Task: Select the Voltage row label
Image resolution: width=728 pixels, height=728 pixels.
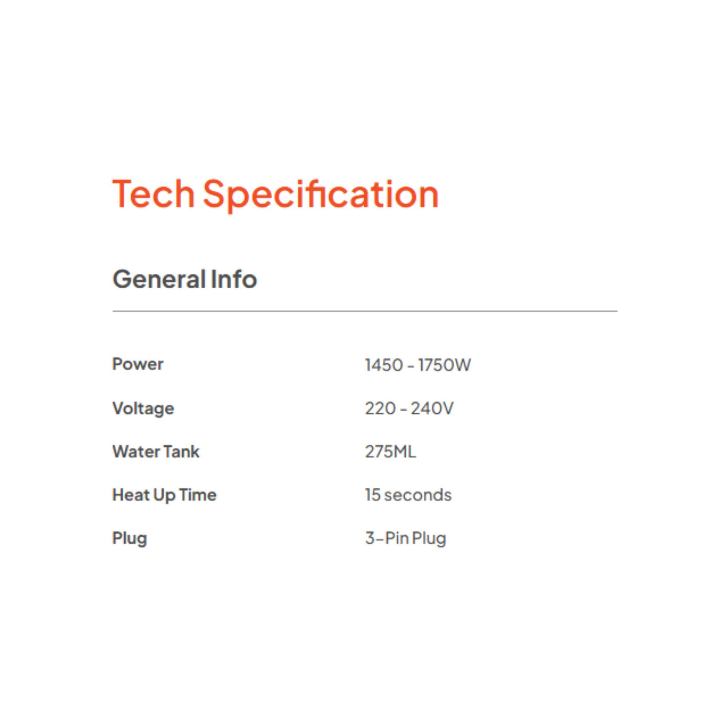Action: [x=143, y=408]
